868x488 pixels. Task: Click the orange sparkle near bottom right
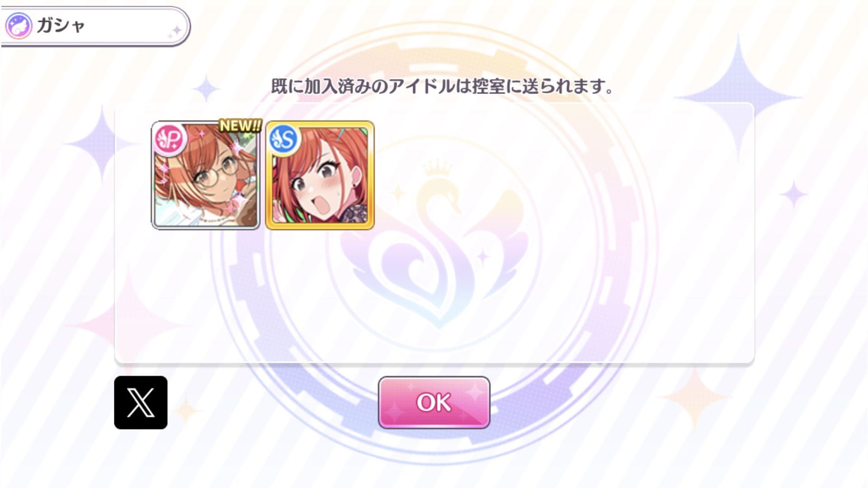(x=694, y=398)
